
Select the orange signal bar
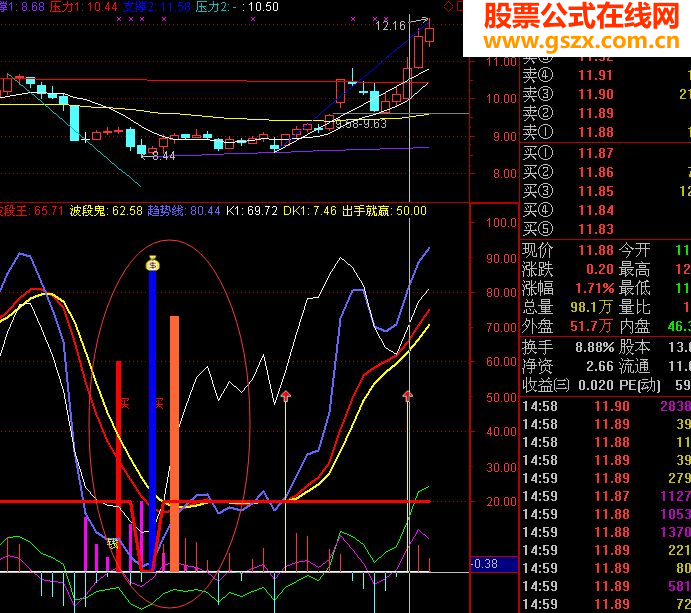tap(175, 443)
